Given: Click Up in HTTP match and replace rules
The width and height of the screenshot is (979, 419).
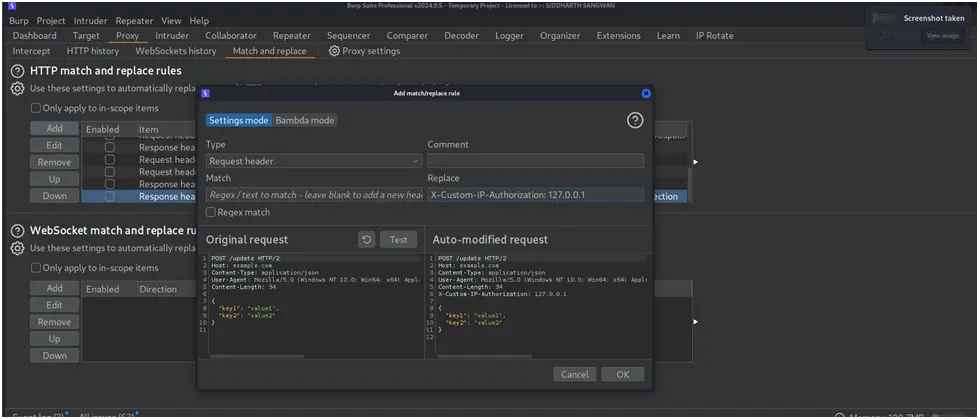Looking at the screenshot, I should click(54, 179).
